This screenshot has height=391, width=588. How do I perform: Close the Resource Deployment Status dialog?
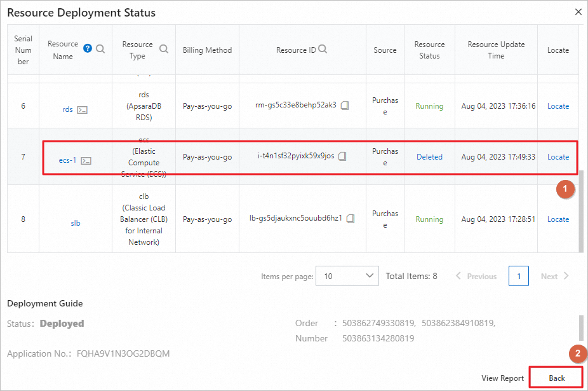coord(578,11)
